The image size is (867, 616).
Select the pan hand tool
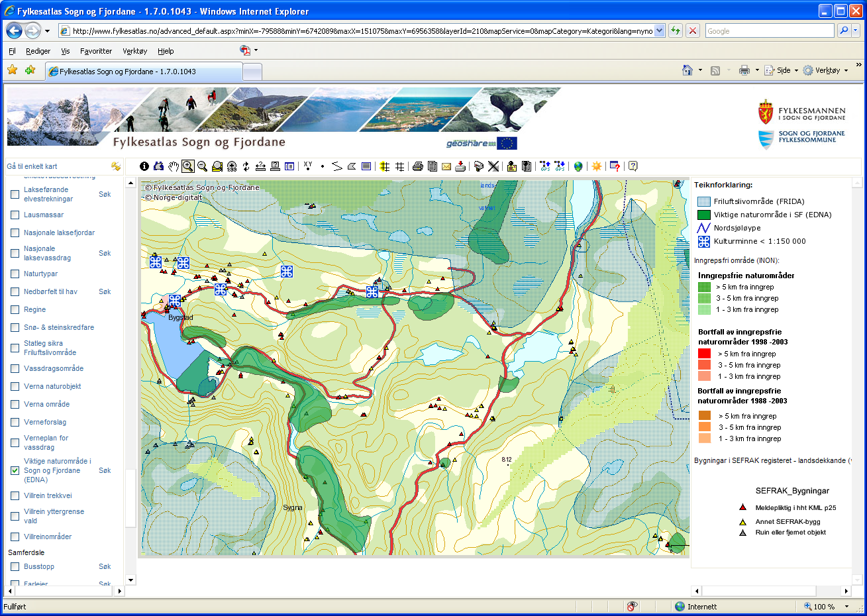pyautogui.click(x=174, y=166)
